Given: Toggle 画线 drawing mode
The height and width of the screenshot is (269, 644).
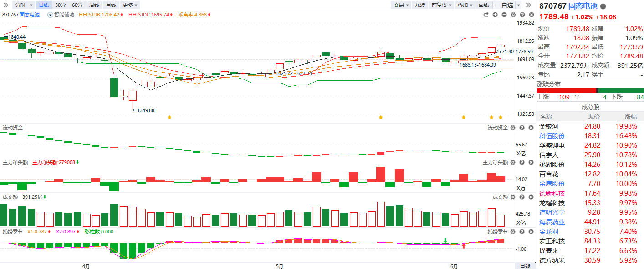Looking at the screenshot, I should click(484, 5).
